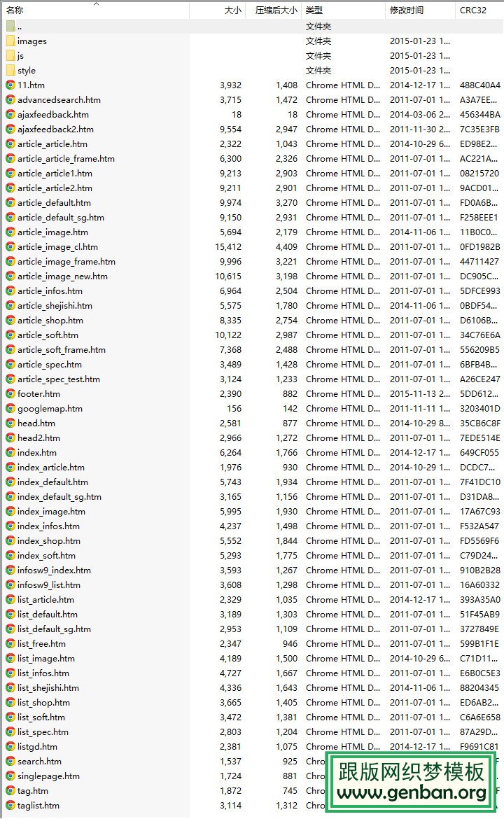This screenshot has height=819, width=504.
Task: Click the images folder icon
Action: (x=10, y=41)
